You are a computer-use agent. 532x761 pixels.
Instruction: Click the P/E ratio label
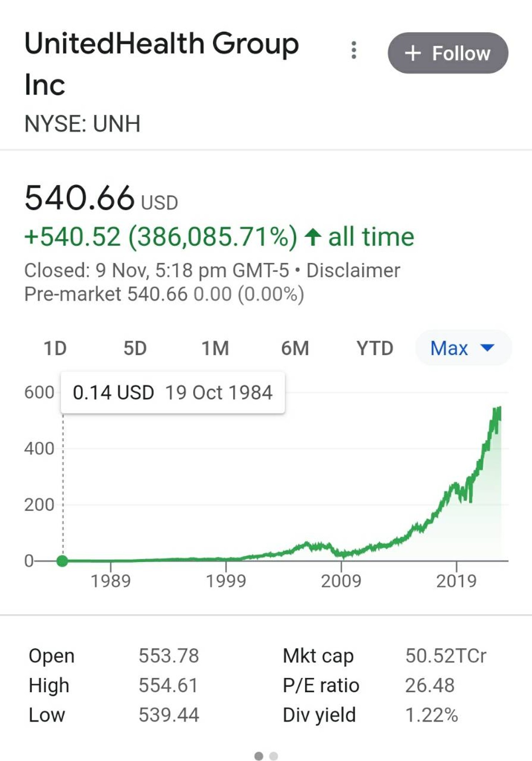click(321, 685)
